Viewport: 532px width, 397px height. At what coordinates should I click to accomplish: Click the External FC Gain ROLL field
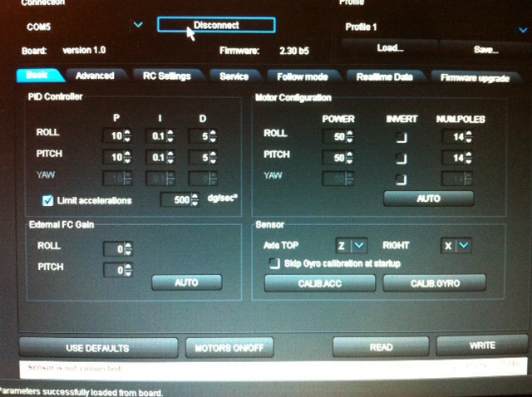pos(118,248)
